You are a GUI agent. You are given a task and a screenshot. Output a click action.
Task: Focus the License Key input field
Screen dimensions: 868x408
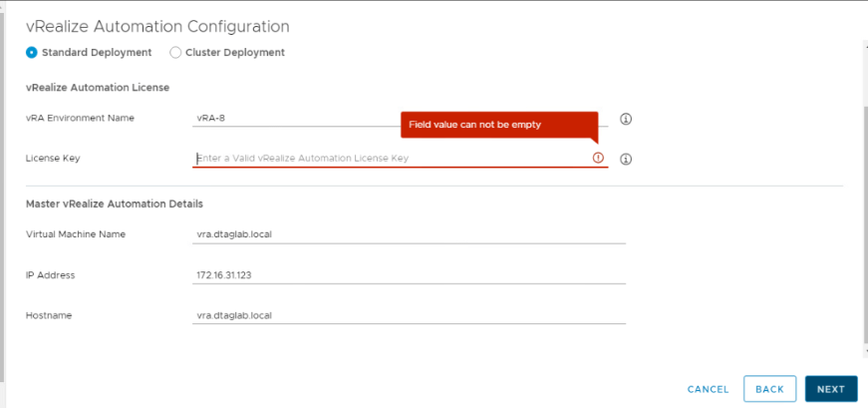(389, 158)
